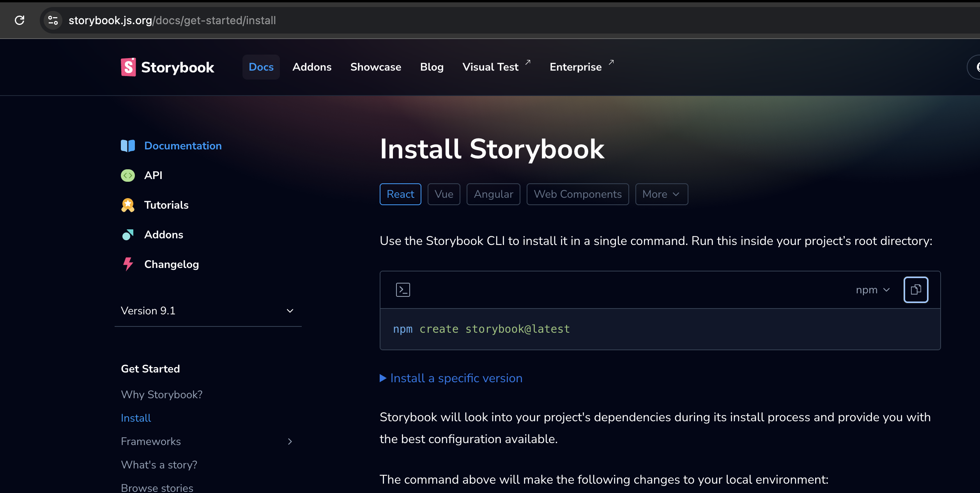Select the Angular framework tab
980x493 pixels.
[494, 194]
